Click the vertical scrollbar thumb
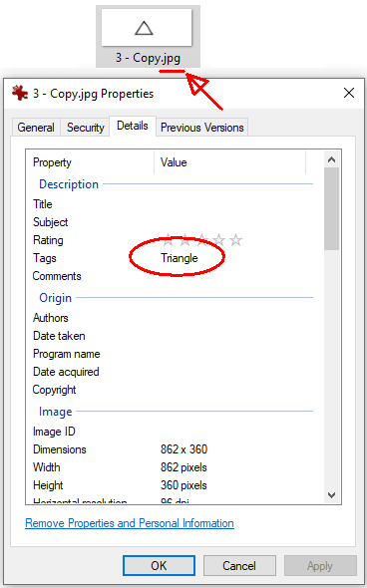Screen dimensions: 367x588 [331, 208]
